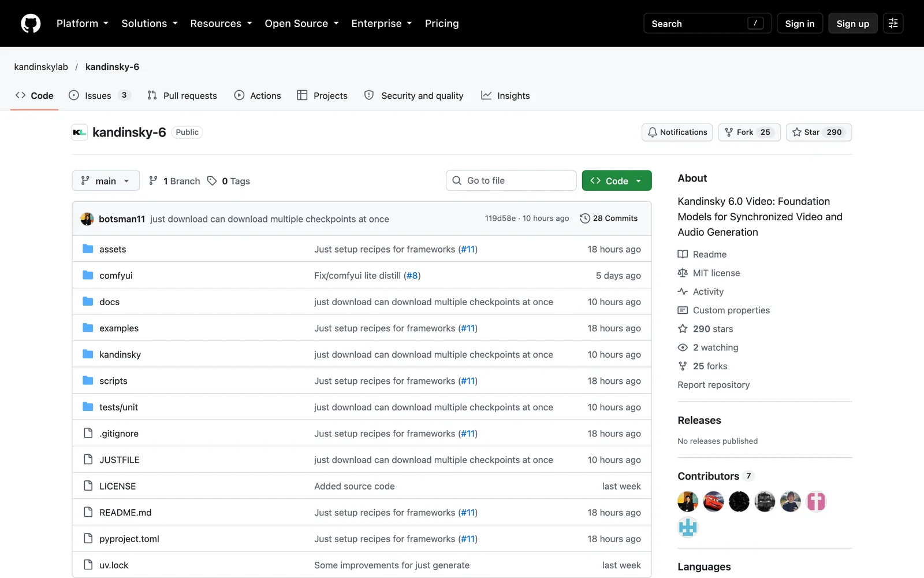Open the main branch selector dropdown
The image size is (924, 578).
pyautogui.click(x=106, y=181)
